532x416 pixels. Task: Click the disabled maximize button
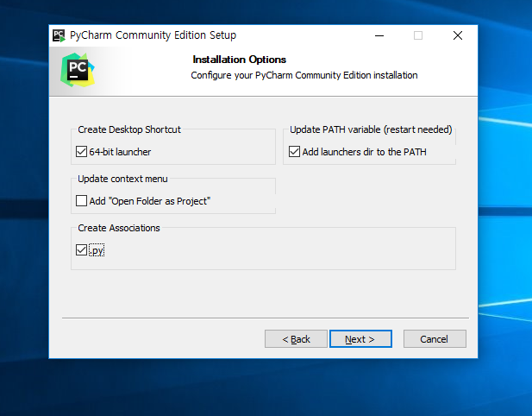tap(418, 35)
